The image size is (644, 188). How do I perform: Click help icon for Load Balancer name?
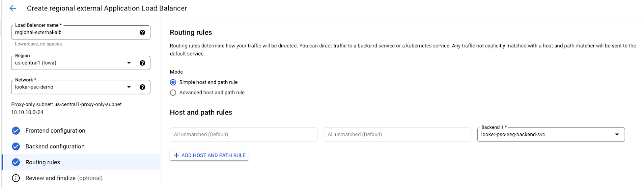click(x=142, y=33)
